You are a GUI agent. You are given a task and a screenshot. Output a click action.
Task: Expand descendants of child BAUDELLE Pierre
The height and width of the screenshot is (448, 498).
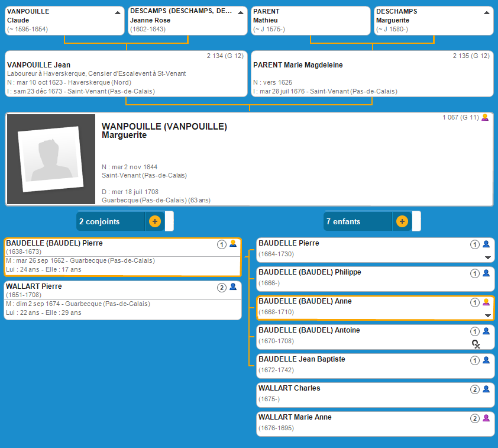[x=487, y=257]
